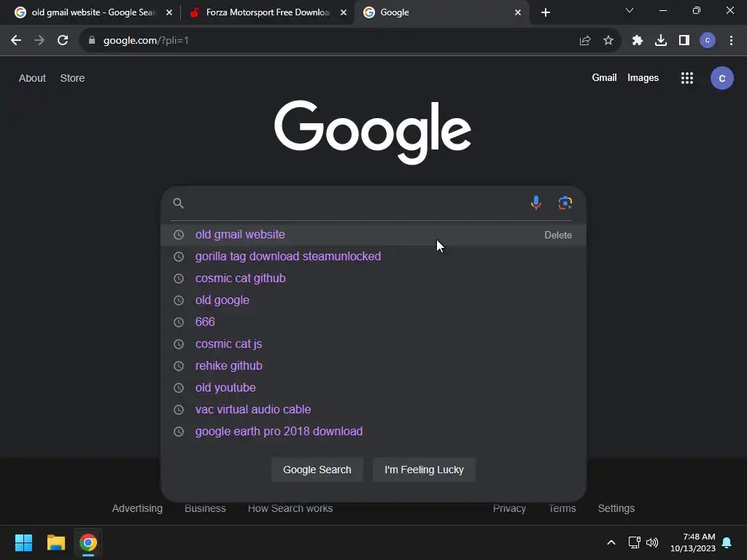
Task: Click the forward navigation arrow
Action: (x=39, y=41)
